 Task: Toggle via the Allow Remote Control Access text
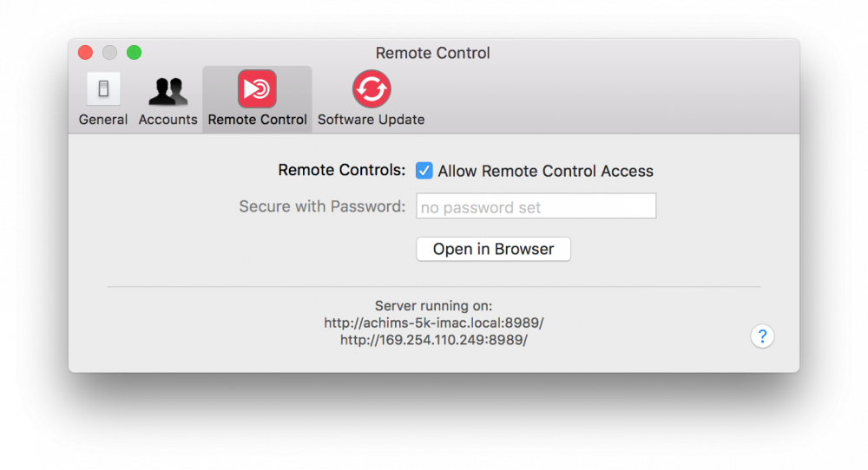coord(545,172)
